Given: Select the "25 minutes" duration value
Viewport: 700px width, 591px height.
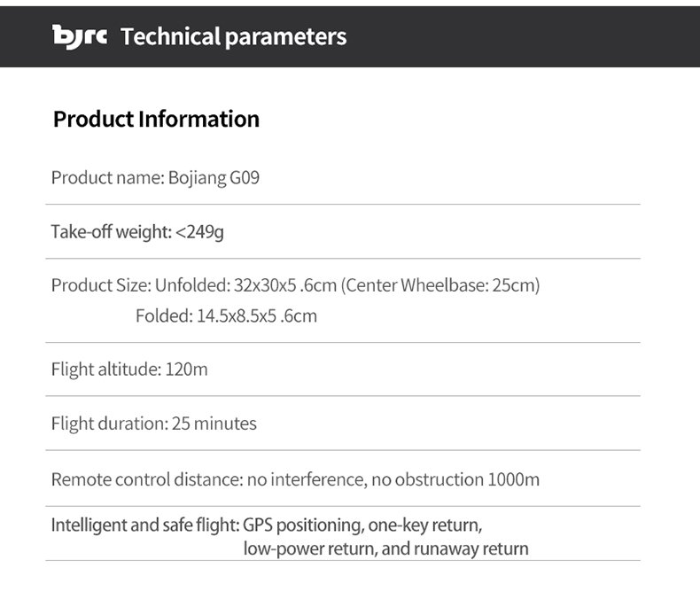Looking at the screenshot, I should pos(214,424).
